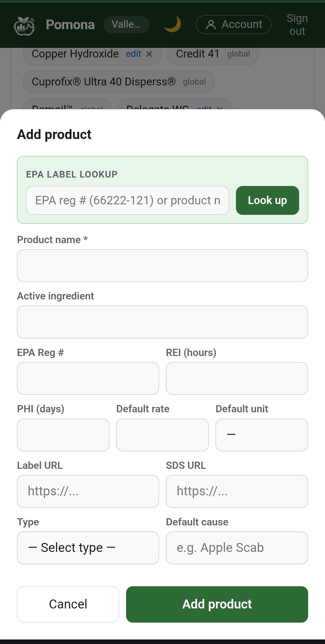Open the Valle... orchard selector
Screen dimensions: 325x644
click(x=126, y=24)
